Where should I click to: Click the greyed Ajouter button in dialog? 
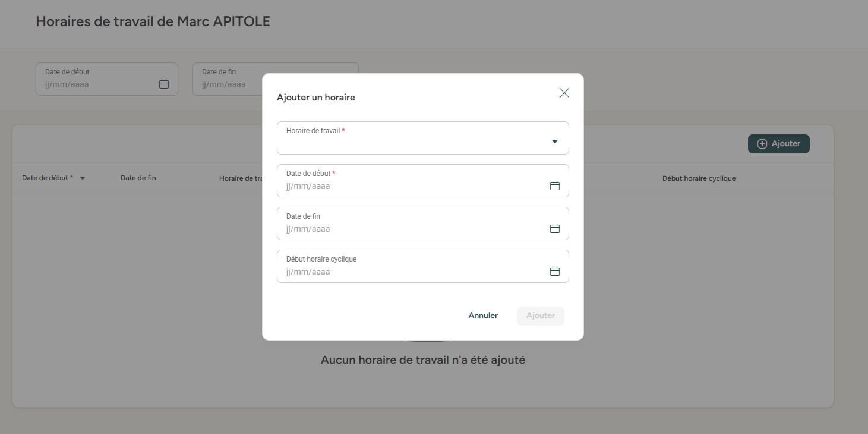click(540, 316)
